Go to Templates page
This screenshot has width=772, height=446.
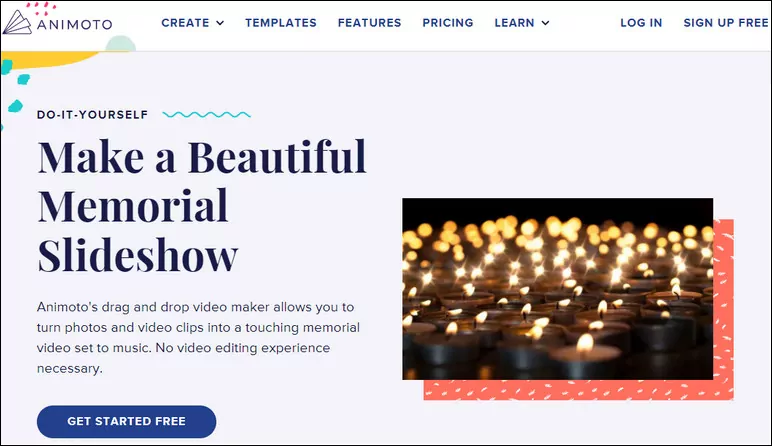click(x=281, y=23)
